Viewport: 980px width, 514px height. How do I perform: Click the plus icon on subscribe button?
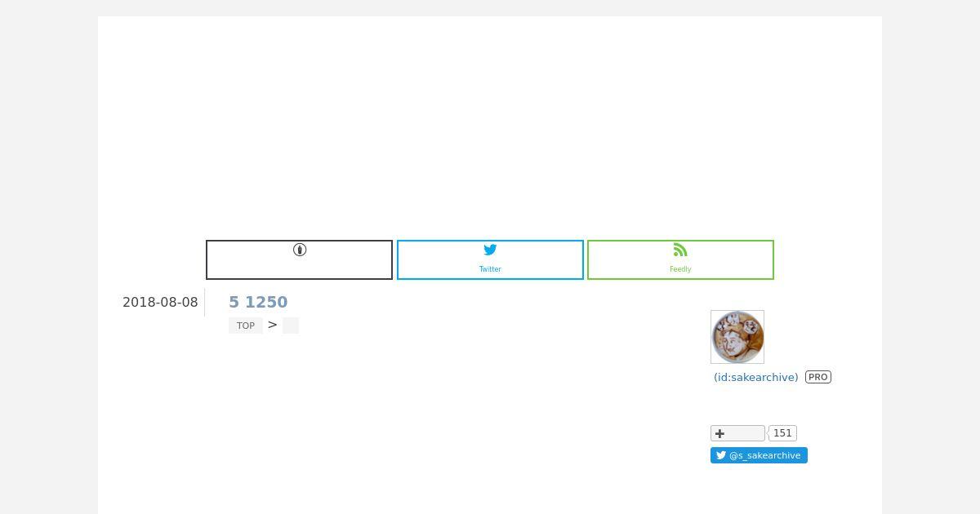719,433
